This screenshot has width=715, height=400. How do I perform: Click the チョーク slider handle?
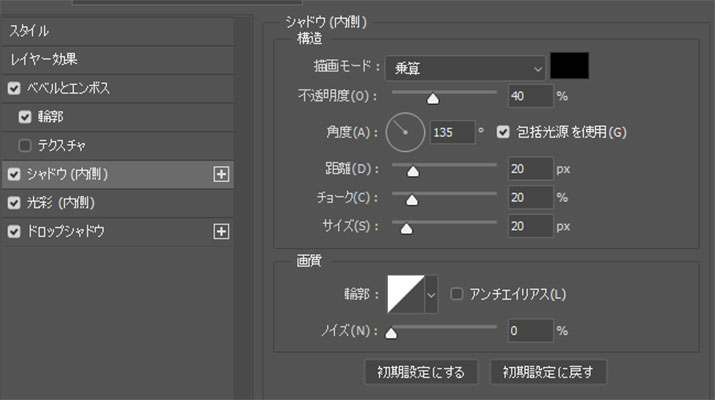pos(412,200)
